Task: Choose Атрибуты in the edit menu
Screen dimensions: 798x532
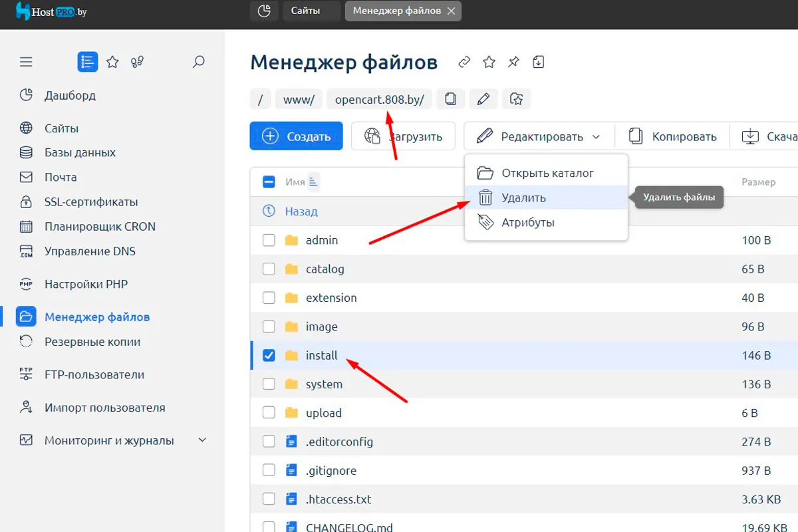Action: [528, 222]
